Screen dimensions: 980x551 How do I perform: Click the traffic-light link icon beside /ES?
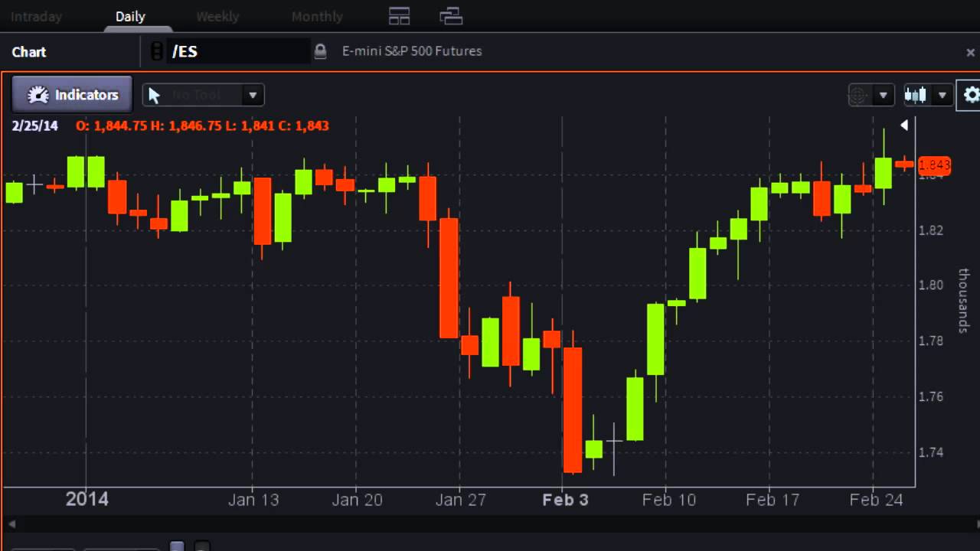click(x=157, y=51)
